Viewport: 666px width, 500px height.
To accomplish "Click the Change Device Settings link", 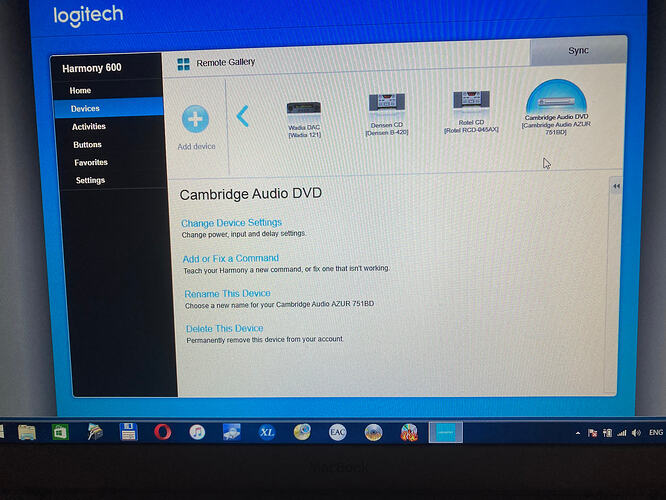I will tap(231, 222).
